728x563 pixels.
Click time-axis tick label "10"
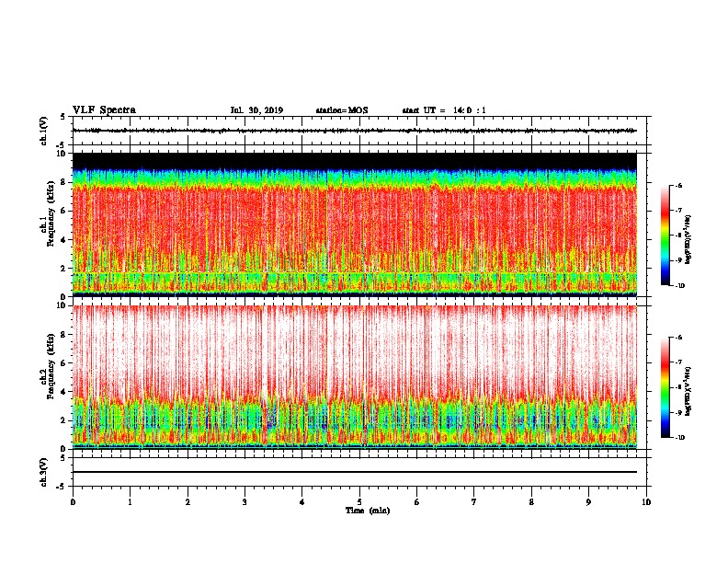tap(646, 502)
